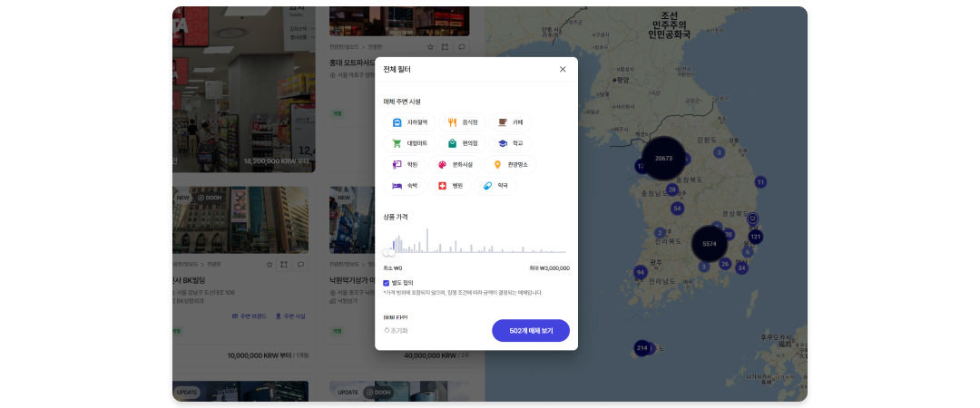Reset filters with 초기화
The width and height of the screenshot is (980, 408).
pyautogui.click(x=396, y=331)
